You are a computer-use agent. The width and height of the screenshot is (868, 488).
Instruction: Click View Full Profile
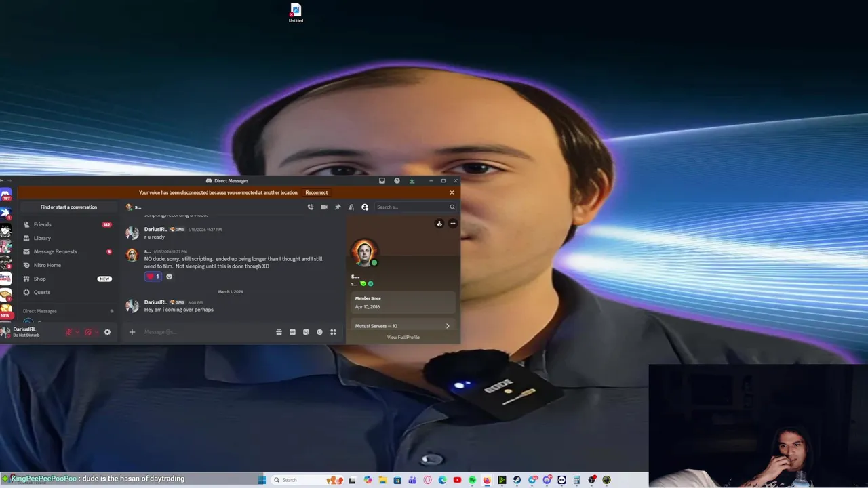click(x=403, y=338)
